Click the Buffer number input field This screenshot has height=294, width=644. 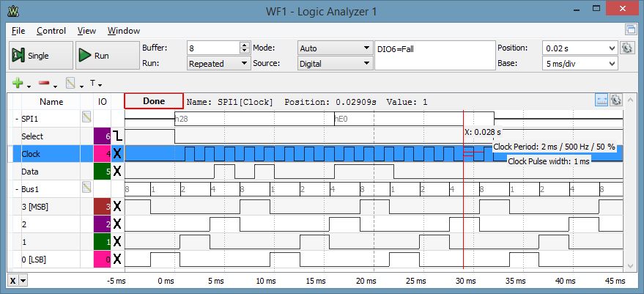click(x=213, y=48)
